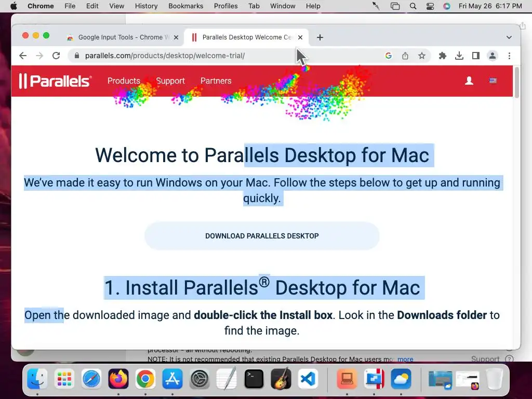532x399 pixels.
Task: Click the Parallels logo
Action: [x=55, y=81]
